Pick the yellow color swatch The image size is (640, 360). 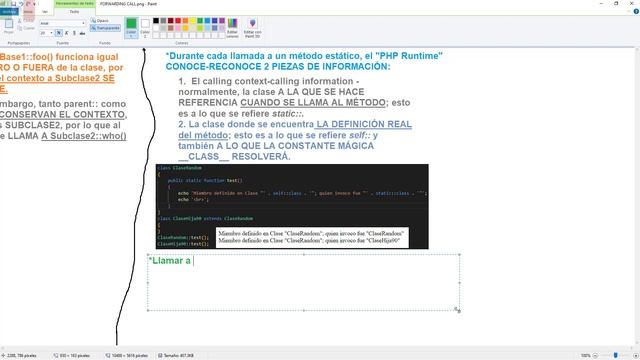[x=193, y=20]
